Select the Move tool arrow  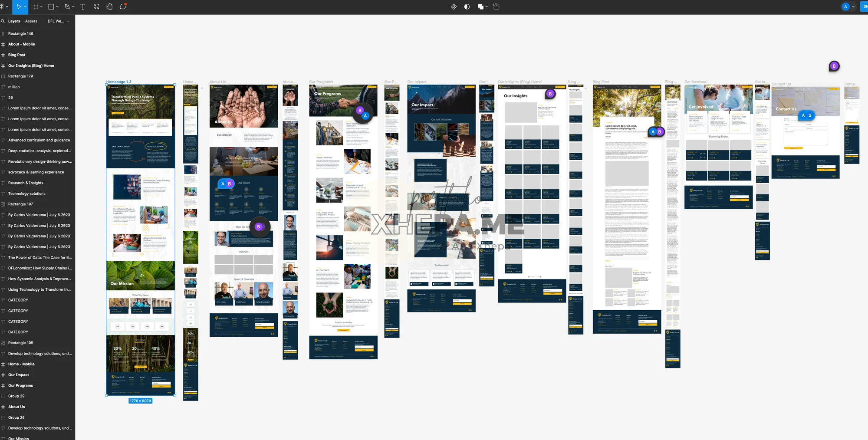(19, 7)
